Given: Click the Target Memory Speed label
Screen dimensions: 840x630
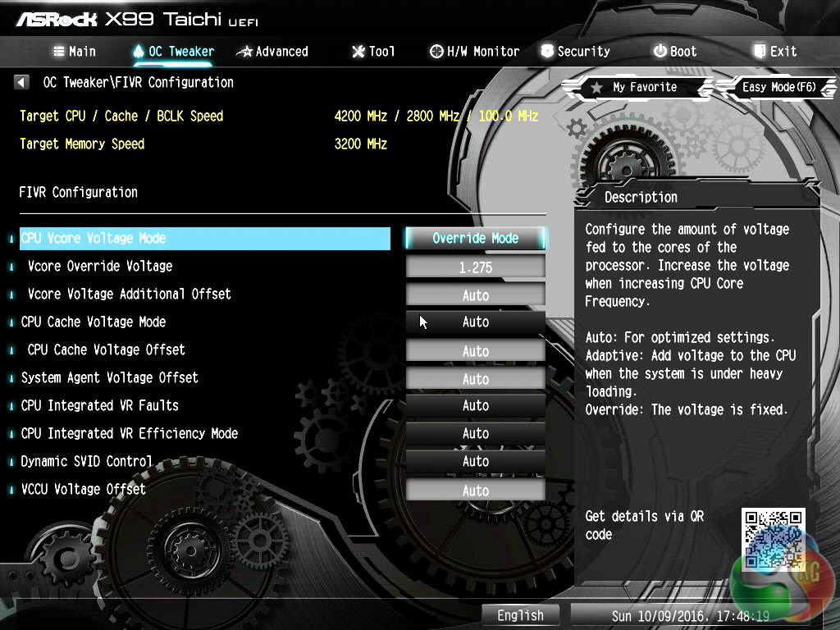Looking at the screenshot, I should point(82,144).
